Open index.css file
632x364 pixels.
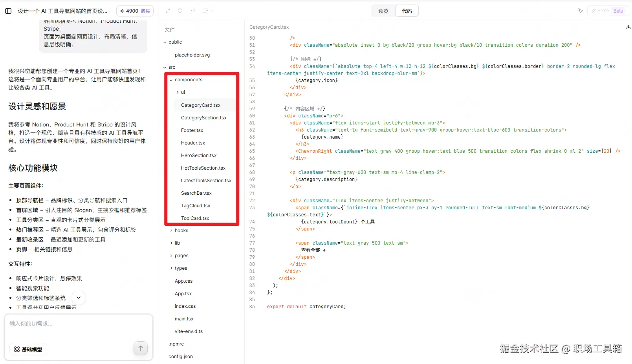[185, 306]
